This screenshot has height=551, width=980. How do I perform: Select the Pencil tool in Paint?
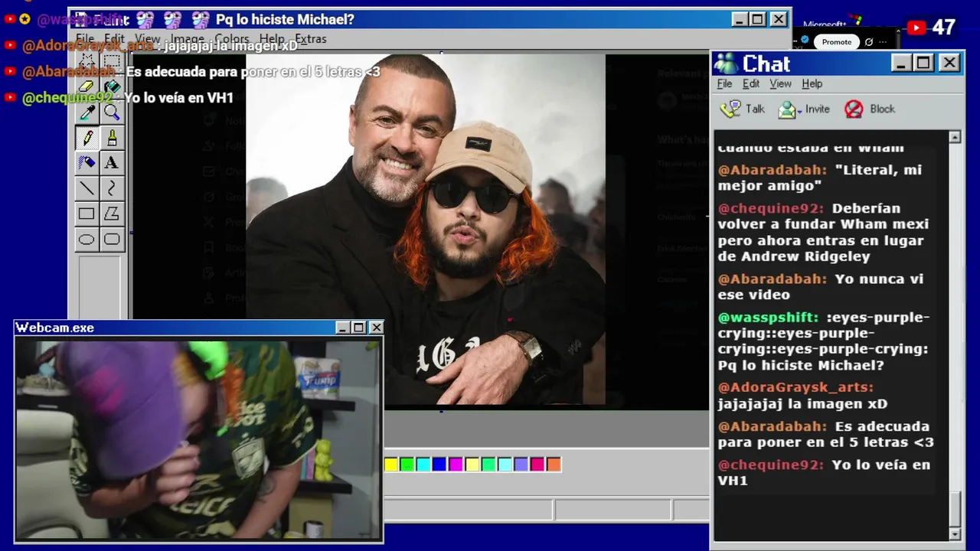tap(87, 138)
